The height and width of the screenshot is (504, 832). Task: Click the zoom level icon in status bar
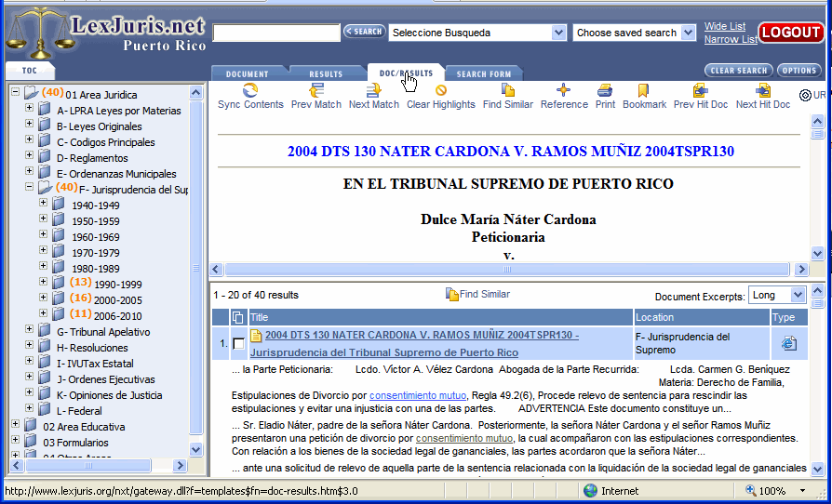[751, 491]
